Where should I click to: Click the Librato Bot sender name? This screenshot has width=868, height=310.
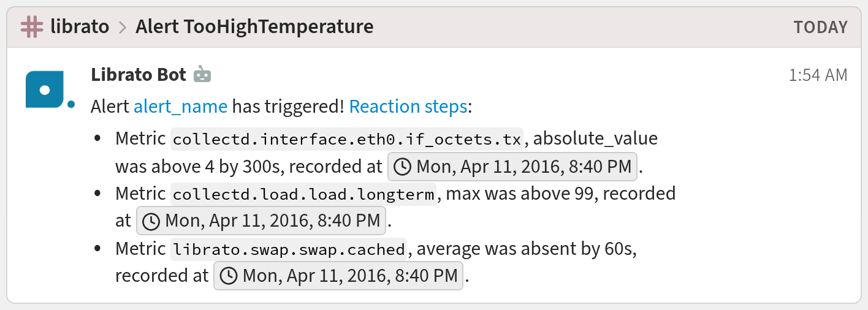tap(138, 75)
